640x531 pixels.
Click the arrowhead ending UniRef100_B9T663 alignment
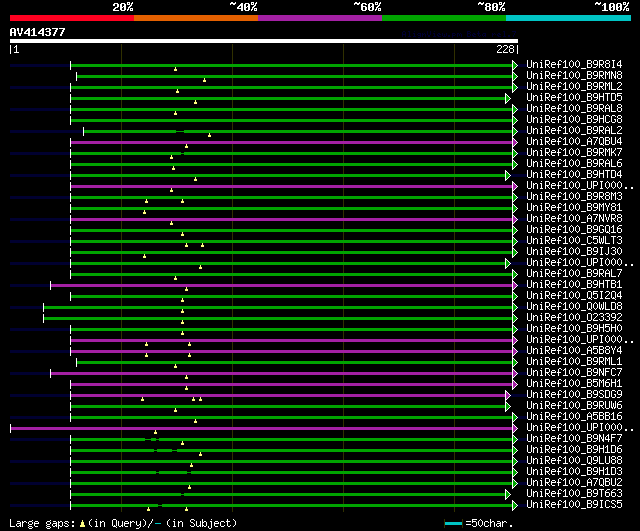[x=508, y=495]
